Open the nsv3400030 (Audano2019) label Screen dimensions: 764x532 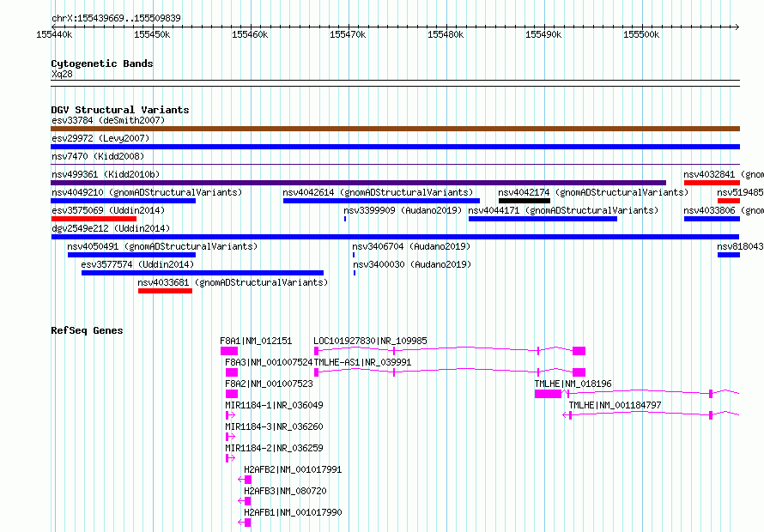[412, 264]
